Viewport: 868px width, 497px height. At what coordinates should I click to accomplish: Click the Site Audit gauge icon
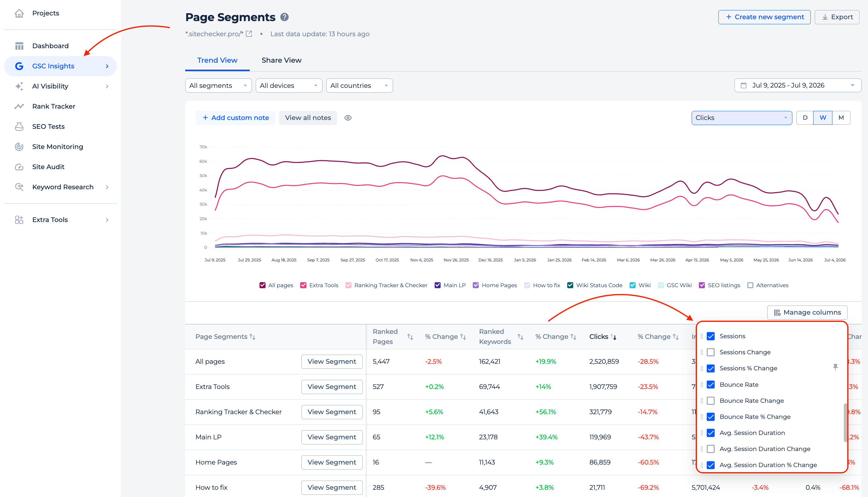tap(19, 167)
